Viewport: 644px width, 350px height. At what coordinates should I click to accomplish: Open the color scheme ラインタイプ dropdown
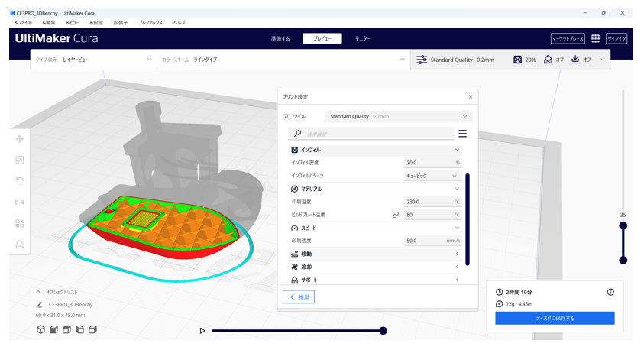click(283, 60)
